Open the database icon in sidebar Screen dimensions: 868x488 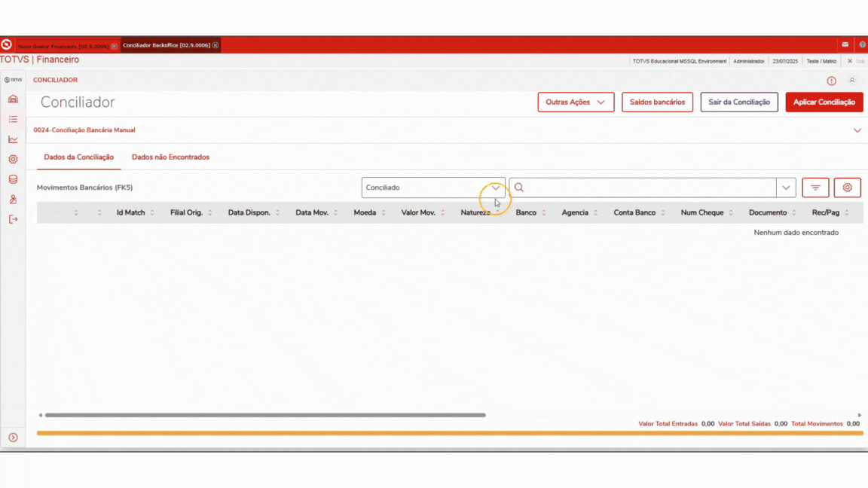pyautogui.click(x=13, y=179)
